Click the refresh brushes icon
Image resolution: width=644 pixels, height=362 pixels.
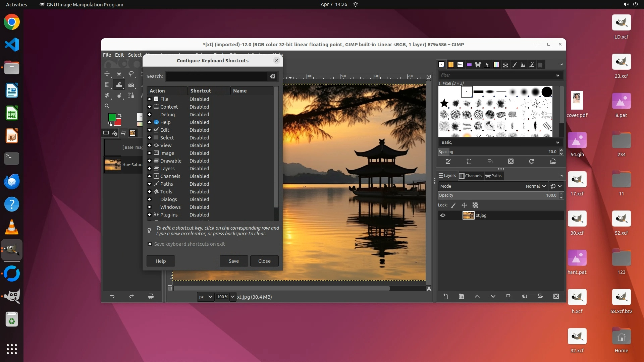pyautogui.click(x=531, y=162)
